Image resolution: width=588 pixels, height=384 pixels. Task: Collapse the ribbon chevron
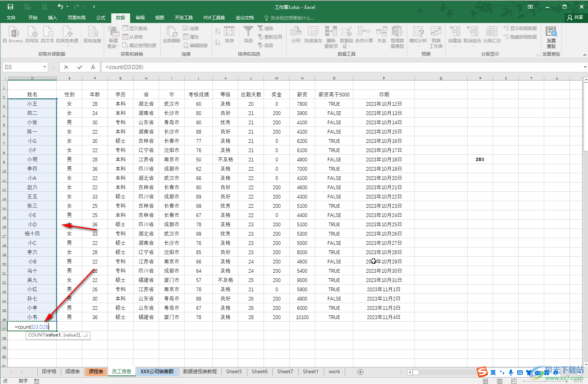click(585, 55)
